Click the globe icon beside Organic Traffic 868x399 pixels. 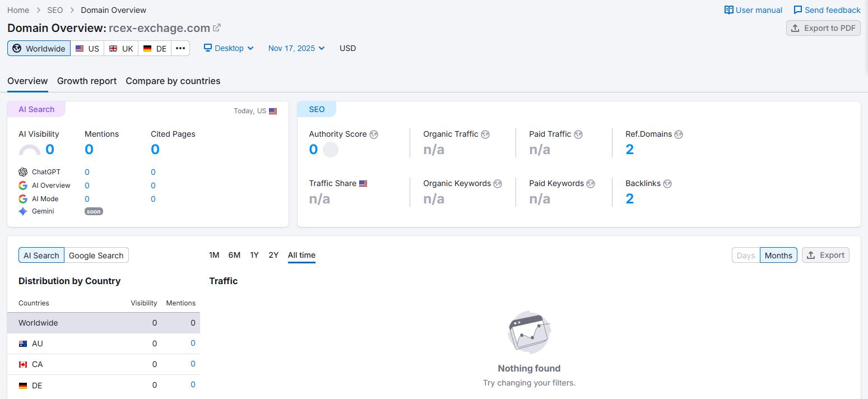pyautogui.click(x=485, y=134)
